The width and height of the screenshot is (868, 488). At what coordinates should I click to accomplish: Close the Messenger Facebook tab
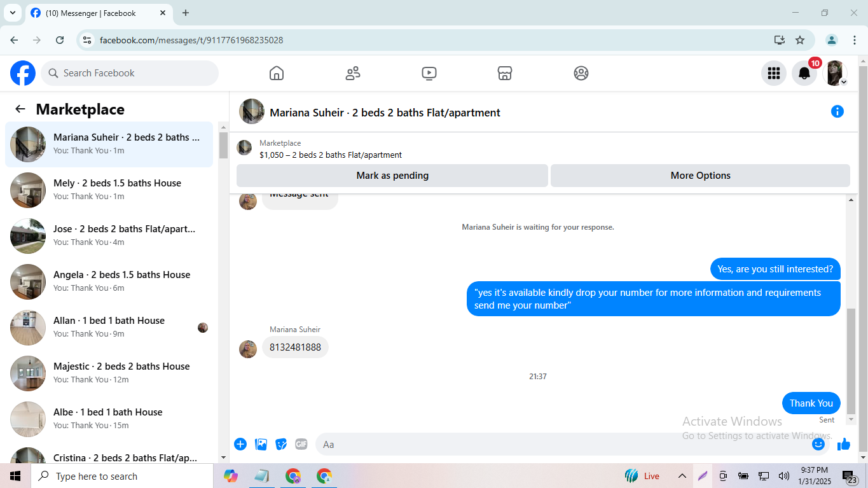click(x=163, y=13)
